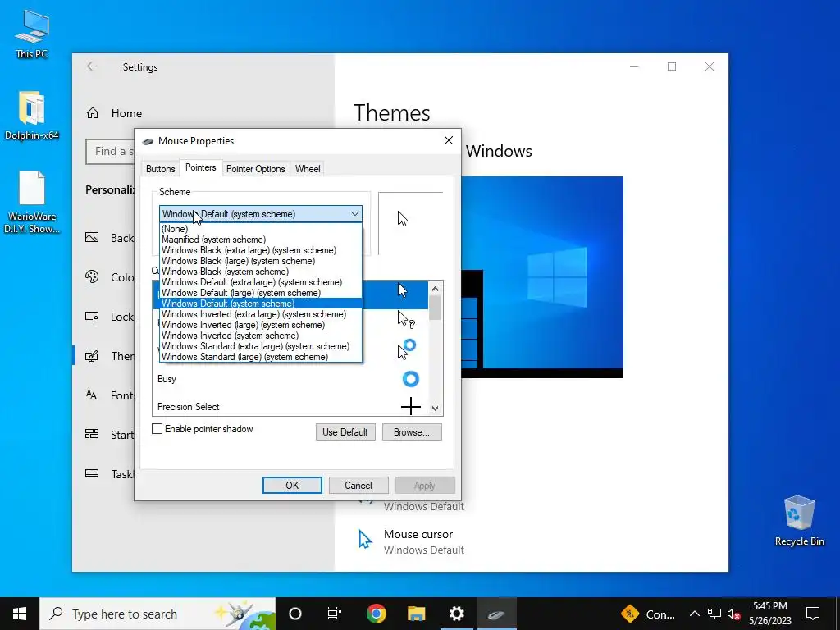The width and height of the screenshot is (840, 630).
Task: Open Start section icon in Settings sidebar
Action: click(92, 435)
